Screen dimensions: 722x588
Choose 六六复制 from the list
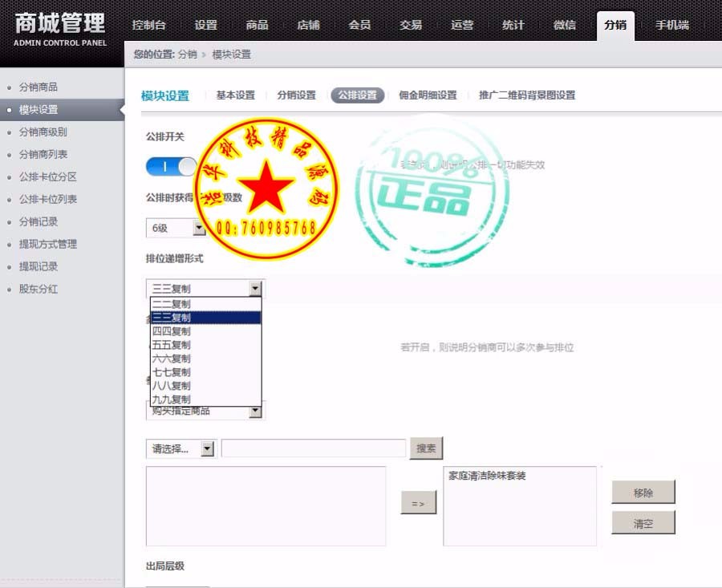pyautogui.click(x=205, y=359)
